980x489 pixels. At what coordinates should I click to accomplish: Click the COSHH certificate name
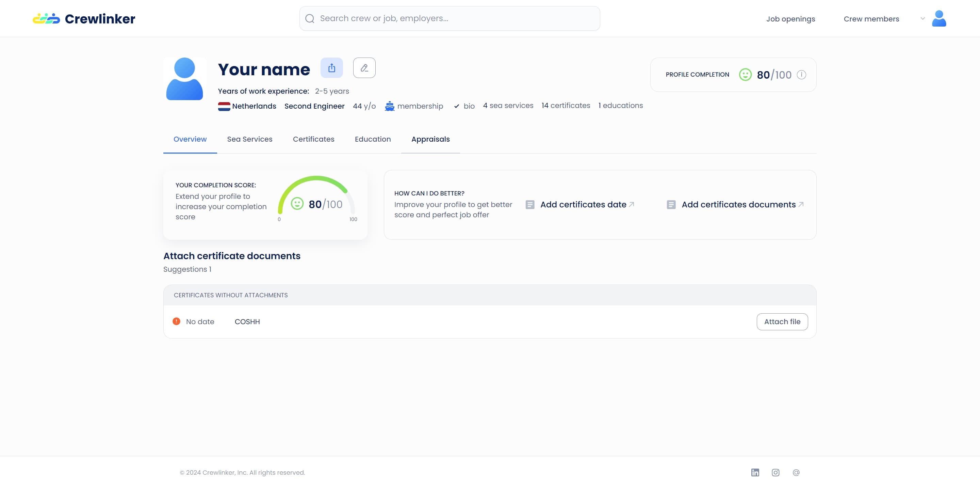point(247,322)
